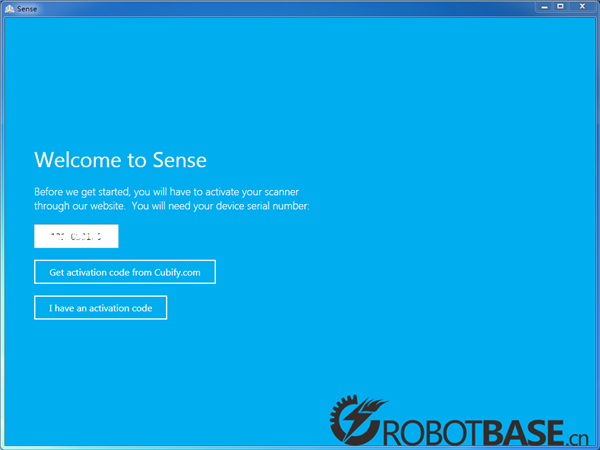
Task: Click the word "Welcome" in the heading
Action: coord(80,160)
